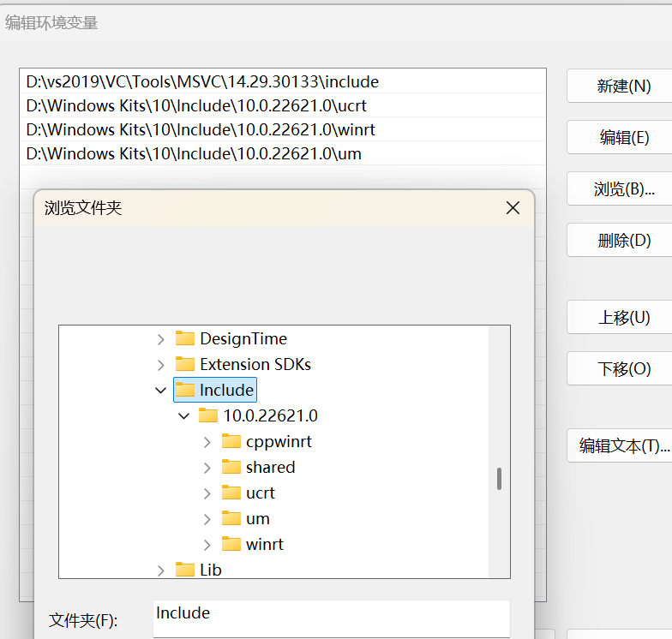672x639 pixels.
Task: Expand the winrt folder node
Action: 207,545
